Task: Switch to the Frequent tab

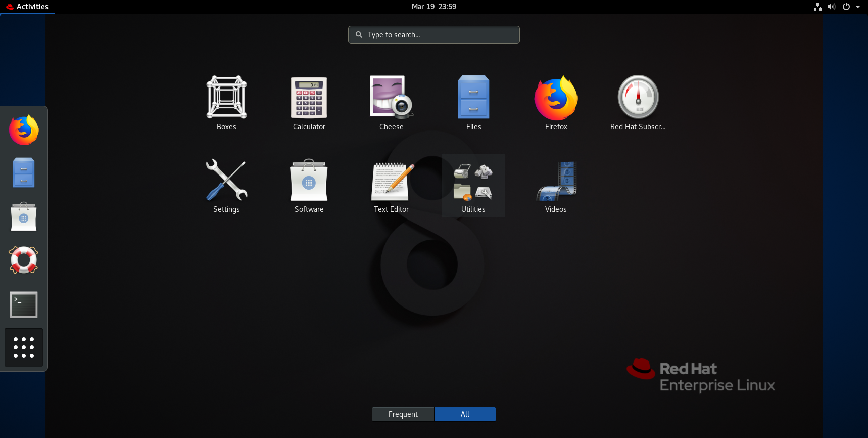Action: [403, 414]
